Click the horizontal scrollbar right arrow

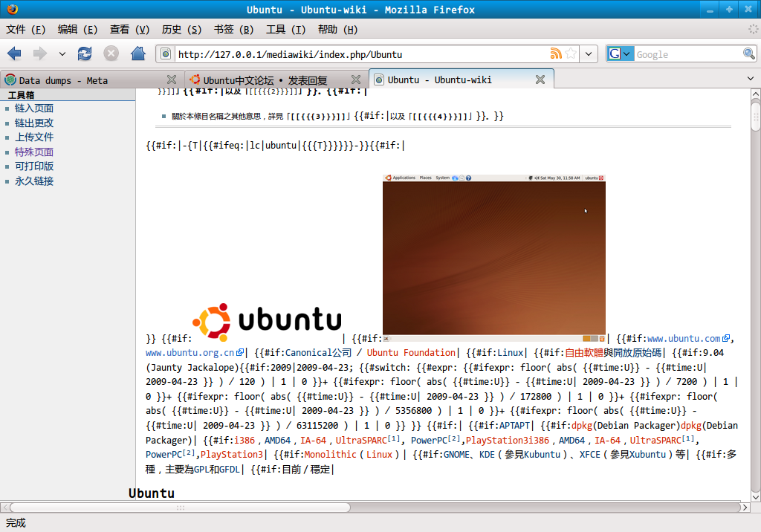coord(745,507)
